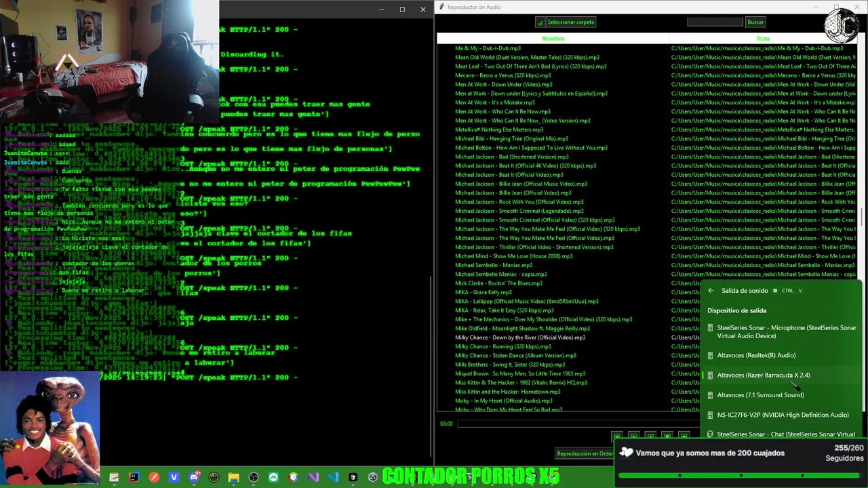868x488 pixels.
Task: Select Milky Chance - Stolen Dance song
Action: [x=515, y=355]
